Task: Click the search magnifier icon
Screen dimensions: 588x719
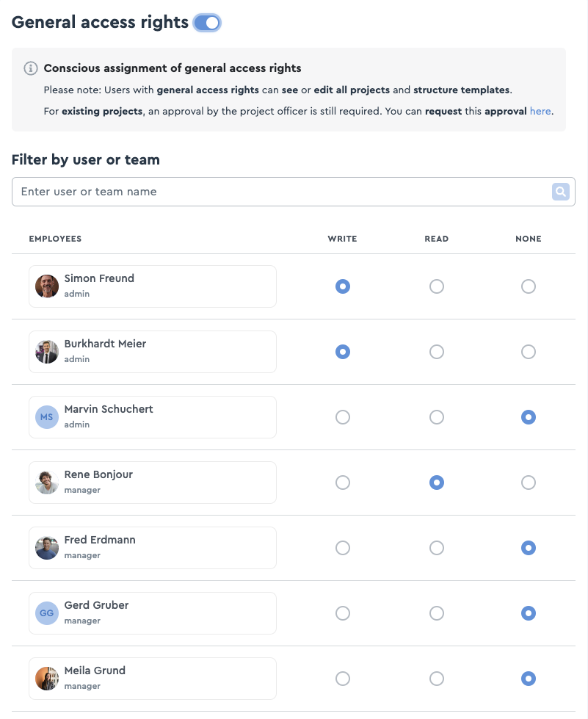Action: 560,192
